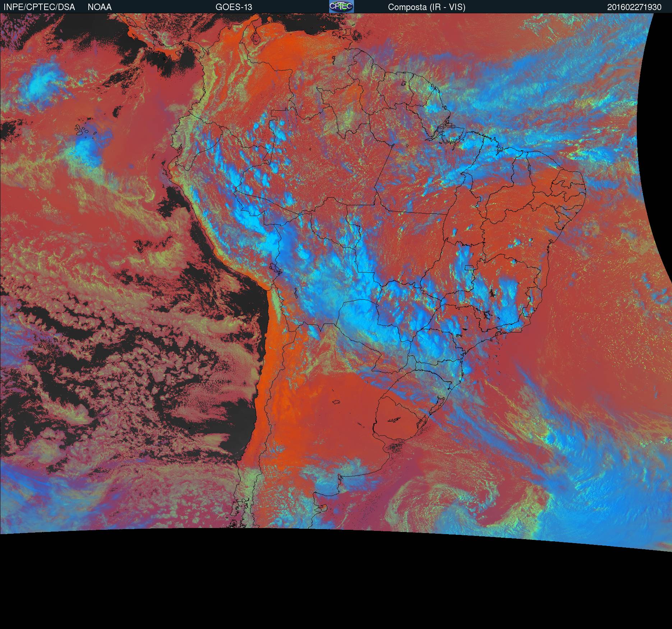Click the NOAA label in header
672x629 pixels.
[100, 7]
